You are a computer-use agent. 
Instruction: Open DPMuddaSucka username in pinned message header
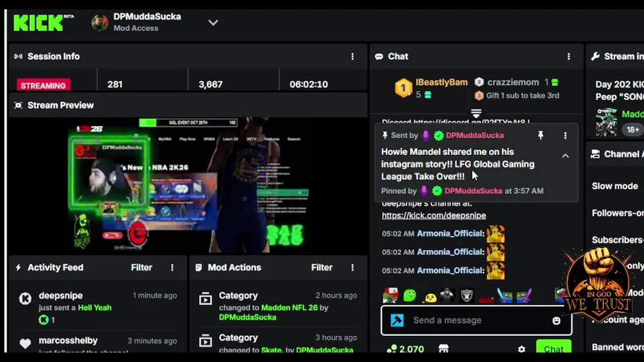coord(474,135)
